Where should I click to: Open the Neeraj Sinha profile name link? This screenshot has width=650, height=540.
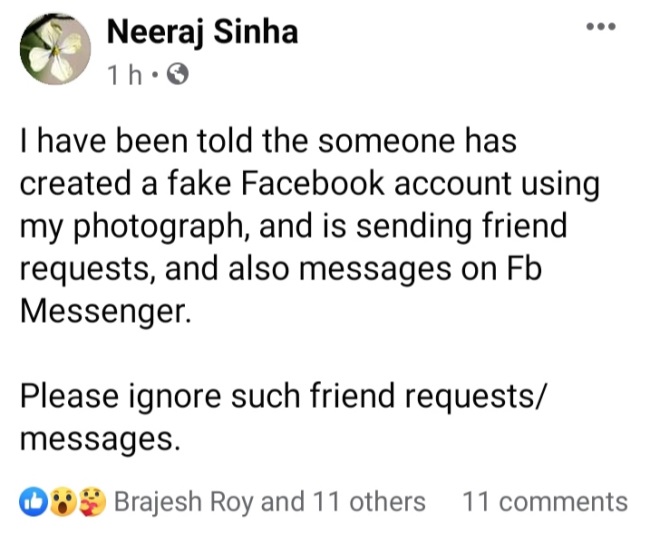[x=201, y=33]
